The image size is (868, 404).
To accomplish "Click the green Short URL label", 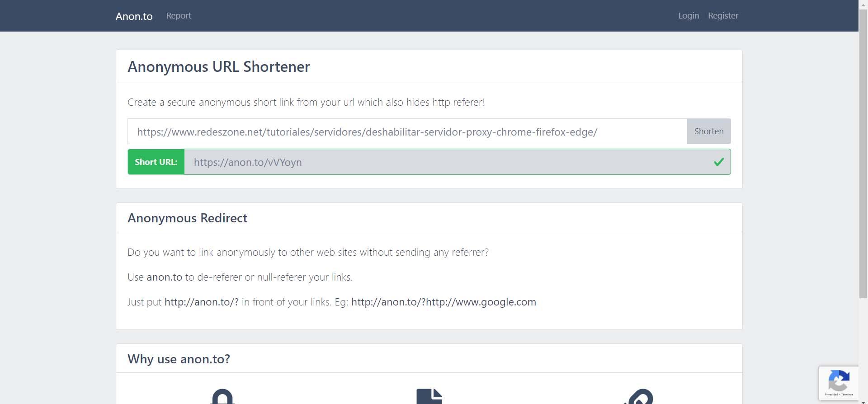I will click(x=156, y=162).
